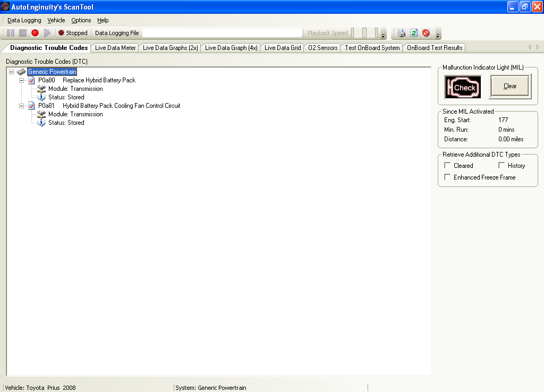The height and width of the screenshot is (392, 544).
Task: Check the Enhanced Freeze Frame option
Action: point(447,177)
